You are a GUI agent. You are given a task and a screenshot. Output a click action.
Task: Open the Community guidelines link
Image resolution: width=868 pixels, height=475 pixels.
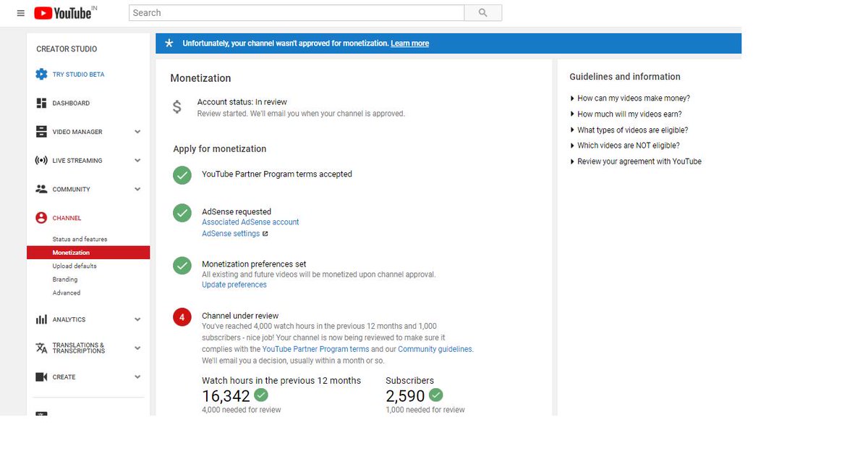tap(435, 349)
